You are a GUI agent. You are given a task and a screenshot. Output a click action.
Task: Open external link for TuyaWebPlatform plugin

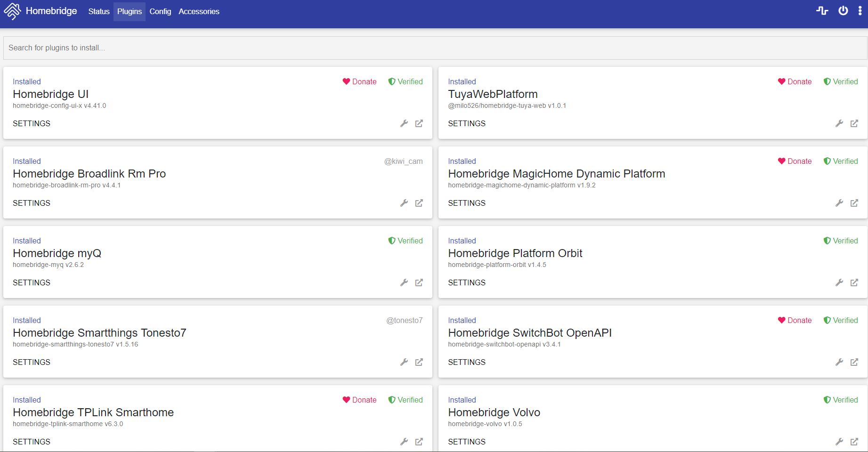pos(854,123)
